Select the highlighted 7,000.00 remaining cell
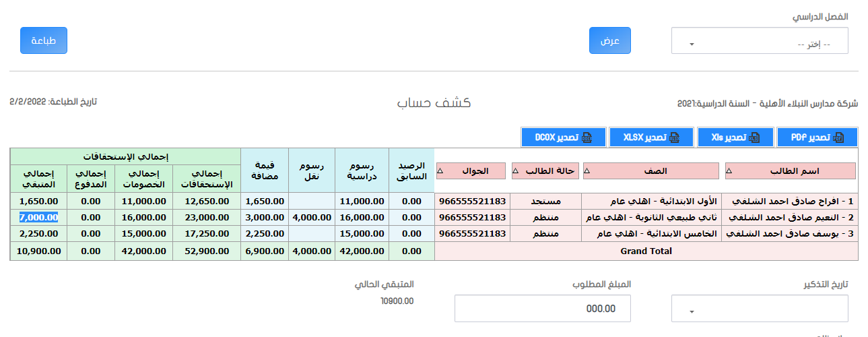 tap(38, 217)
